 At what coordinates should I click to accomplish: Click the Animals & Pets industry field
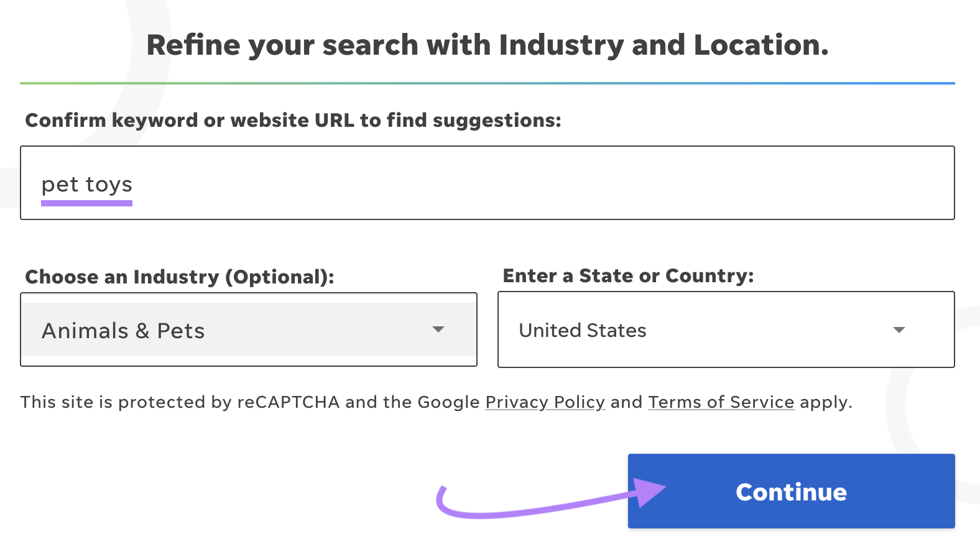coord(249,330)
